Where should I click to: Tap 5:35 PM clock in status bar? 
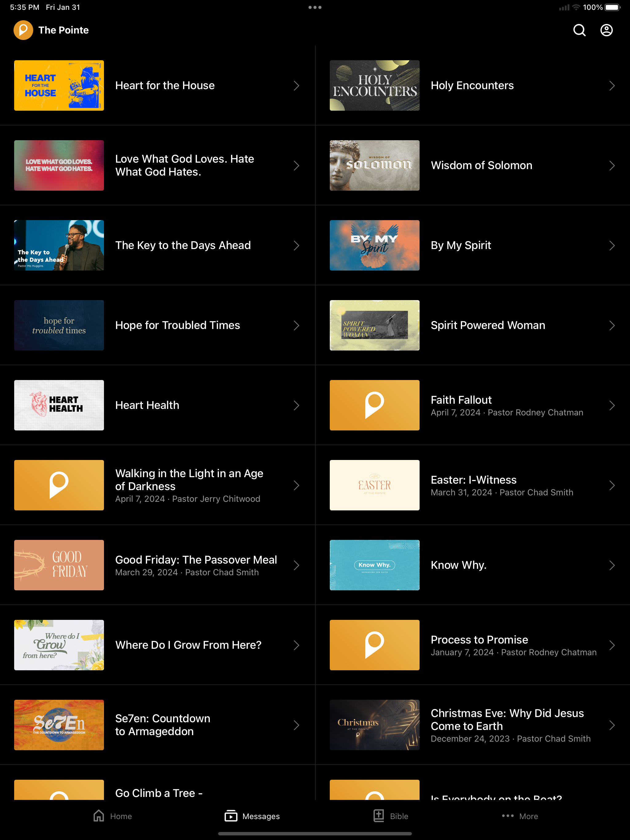click(x=25, y=7)
